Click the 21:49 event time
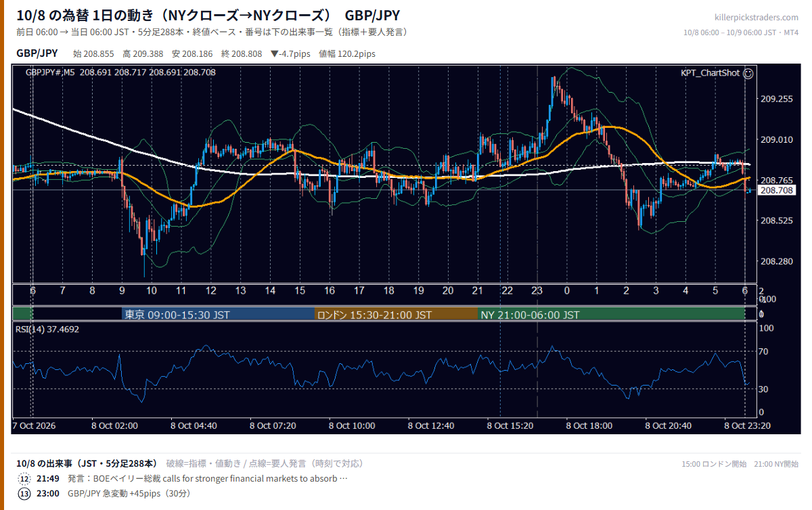Viewport: 812px width, 510px height. pyautogui.click(x=48, y=478)
